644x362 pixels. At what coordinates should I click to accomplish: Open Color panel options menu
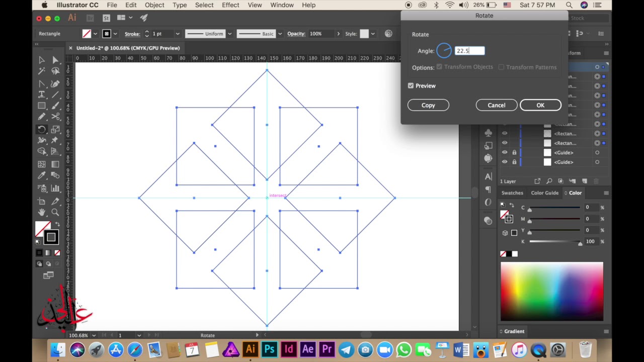click(606, 193)
